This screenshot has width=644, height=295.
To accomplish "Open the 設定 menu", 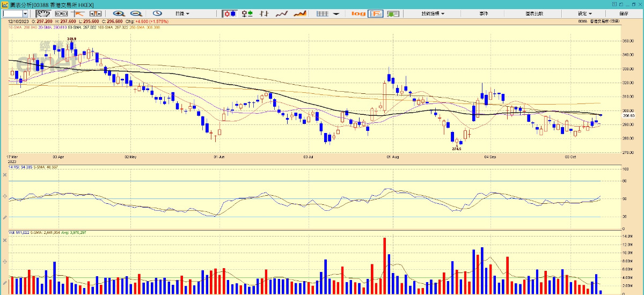I will 584,13.
